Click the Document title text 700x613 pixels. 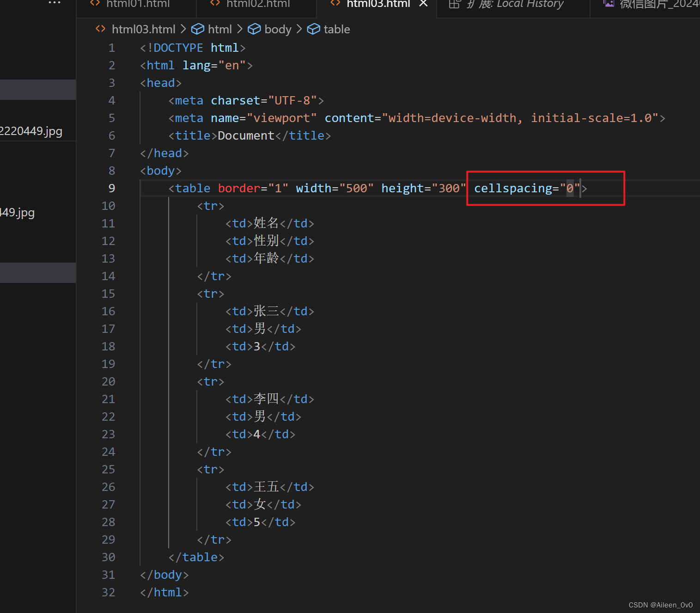[246, 135]
